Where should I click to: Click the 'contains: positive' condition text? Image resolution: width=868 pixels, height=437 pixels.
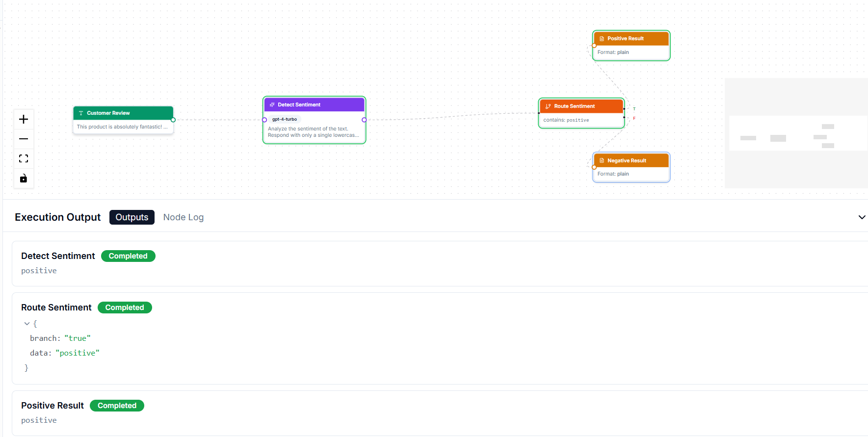click(566, 120)
